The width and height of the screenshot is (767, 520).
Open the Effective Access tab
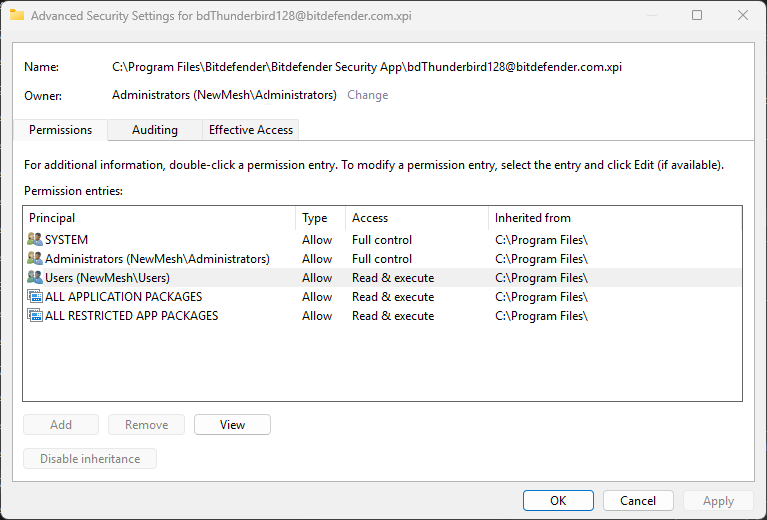point(250,130)
